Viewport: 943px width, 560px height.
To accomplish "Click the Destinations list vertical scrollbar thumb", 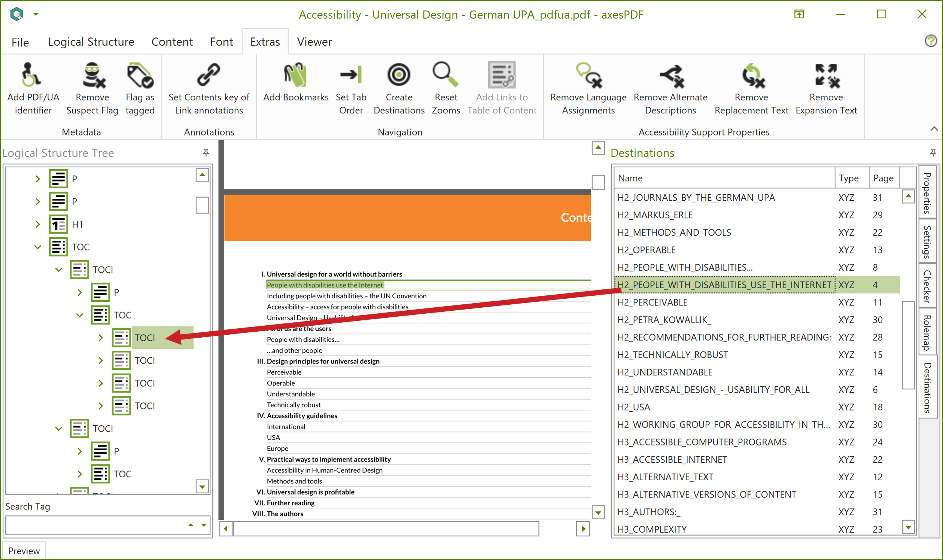I will pyautogui.click(x=908, y=344).
